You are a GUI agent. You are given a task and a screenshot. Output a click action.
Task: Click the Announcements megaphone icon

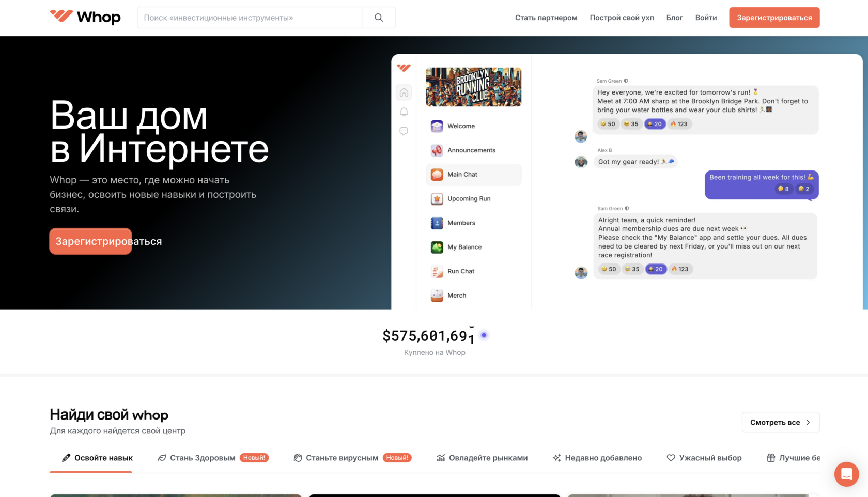pyautogui.click(x=437, y=150)
